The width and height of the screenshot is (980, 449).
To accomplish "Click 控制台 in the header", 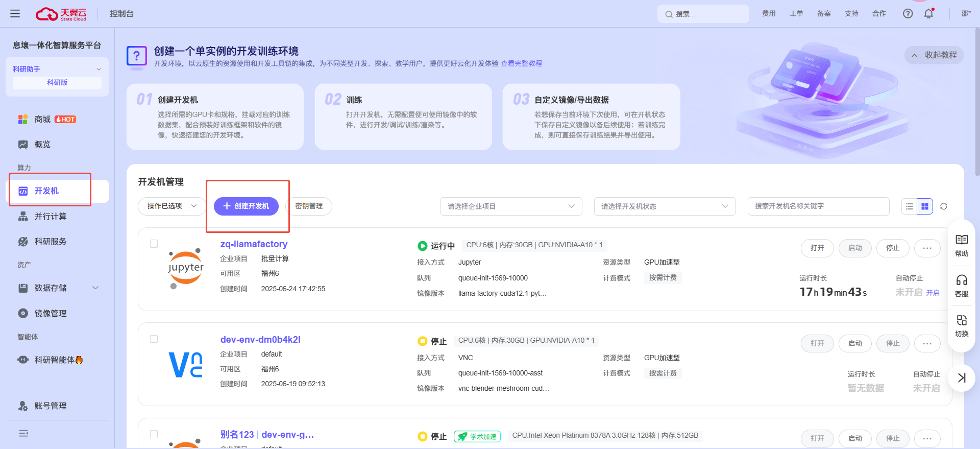I will click(x=121, y=14).
